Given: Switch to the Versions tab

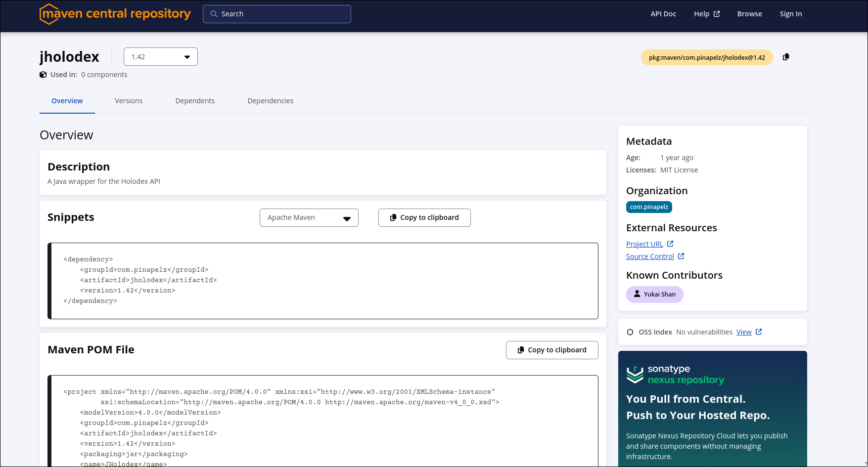Looking at the screenshot, I should tap(129, 100).
